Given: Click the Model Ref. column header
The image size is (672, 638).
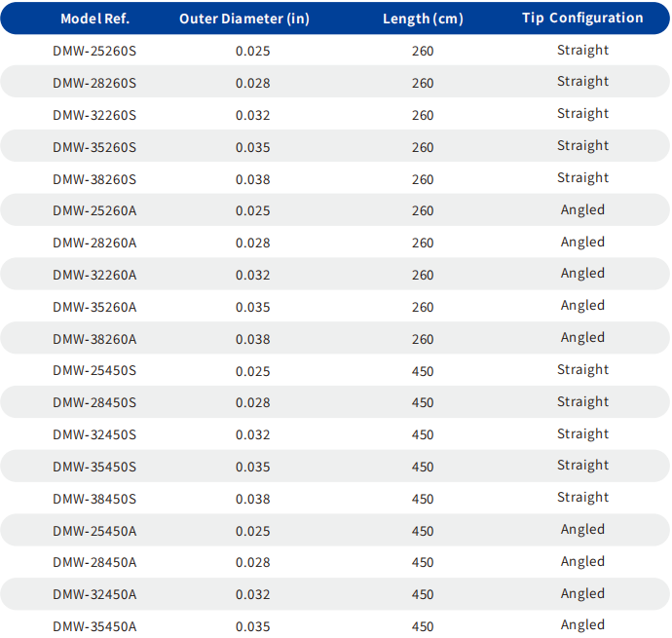Looking at the screenshot, I should pyautogui.click(x=94, y=19).
